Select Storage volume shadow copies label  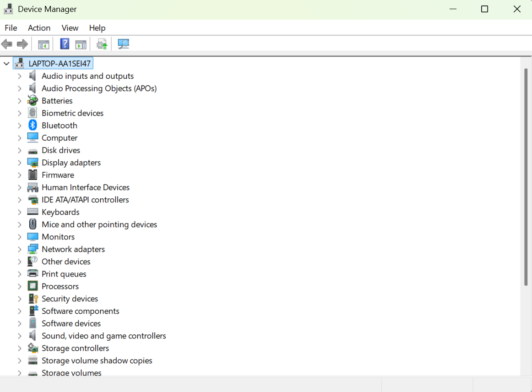click(x=97, y=360)
